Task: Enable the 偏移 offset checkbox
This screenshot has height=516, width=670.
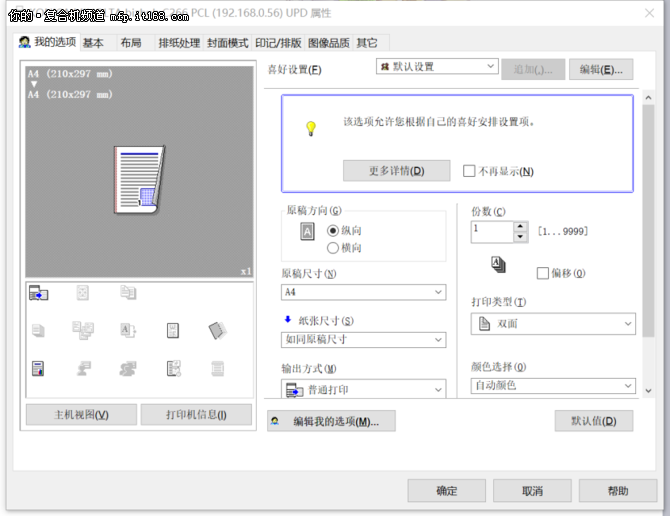Action: click(542, 273)
